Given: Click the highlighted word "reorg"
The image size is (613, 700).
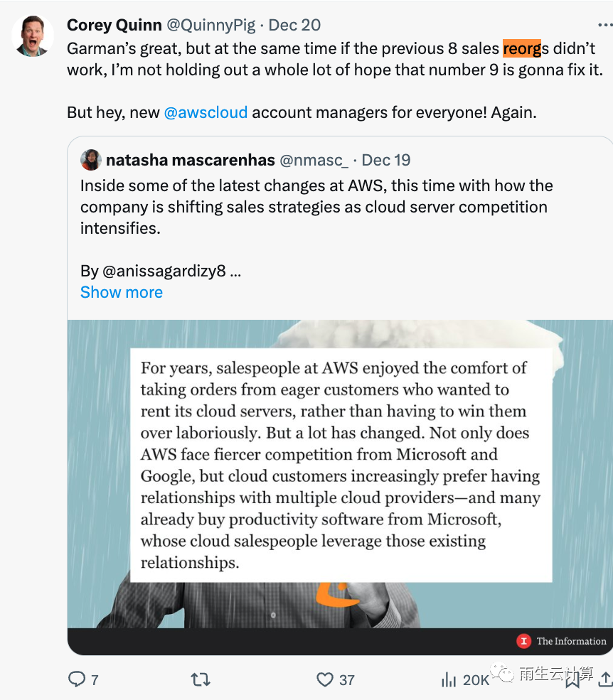Looking at the screenshot, I should 522,49.
